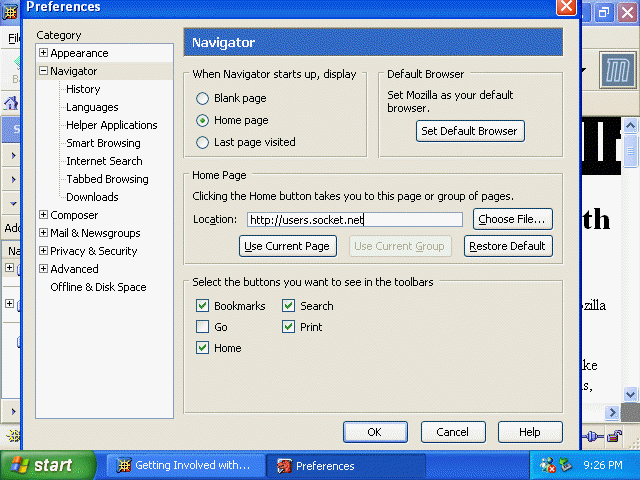Image resolution: width=640 pixels, height=480 pixels.
Task: Open the Windows start menu
Action: (x=48, y=465)
